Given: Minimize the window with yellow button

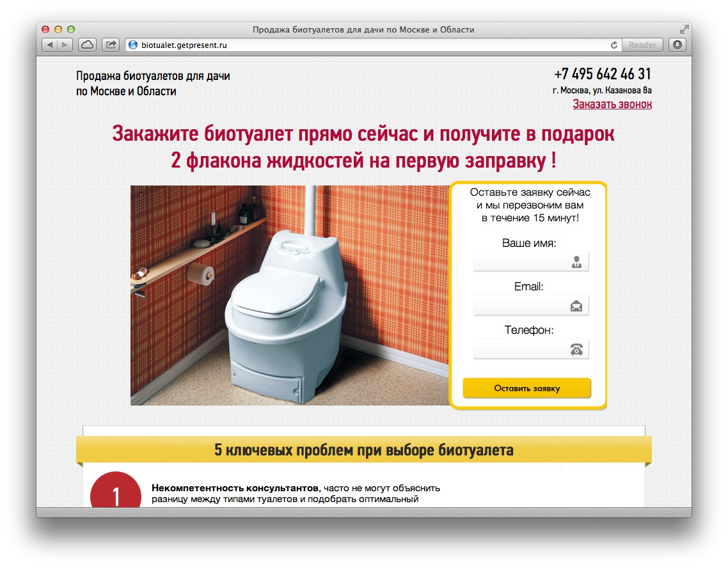Looking at the screenshot, I should (58, 29).
